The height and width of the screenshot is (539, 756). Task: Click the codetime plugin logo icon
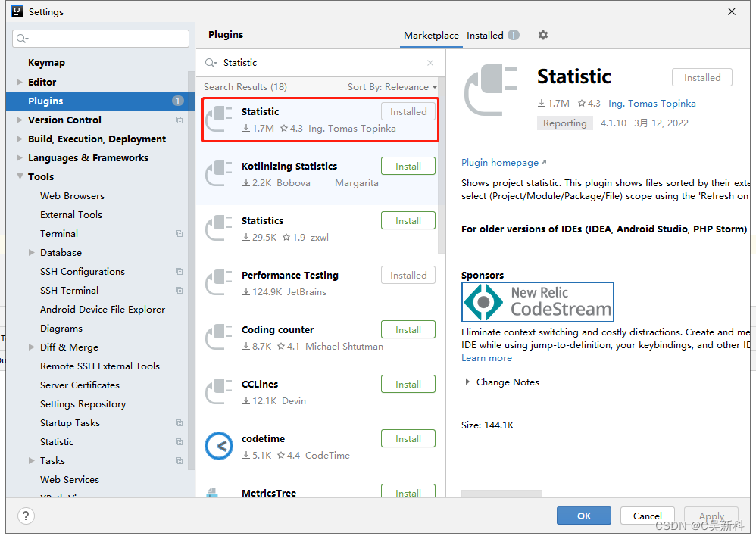(219, 446)
